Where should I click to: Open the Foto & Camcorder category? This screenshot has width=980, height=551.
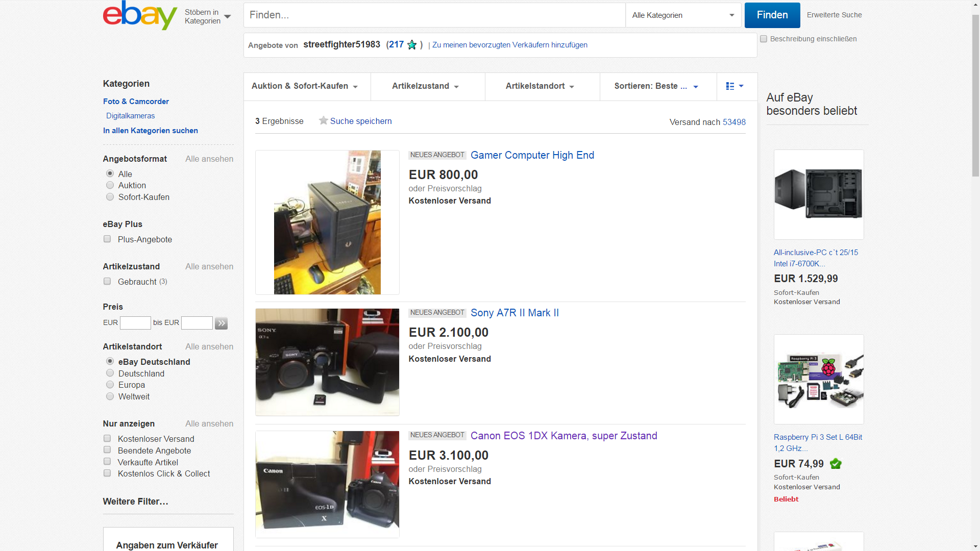click(x=136, y=102)
